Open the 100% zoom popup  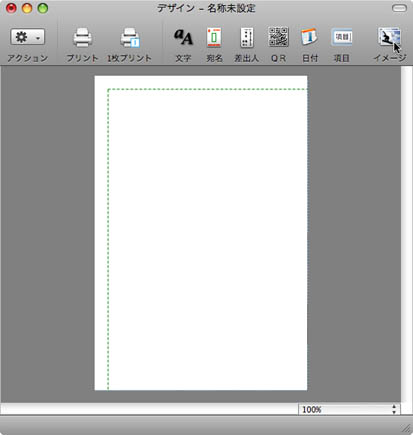[349, 409]
